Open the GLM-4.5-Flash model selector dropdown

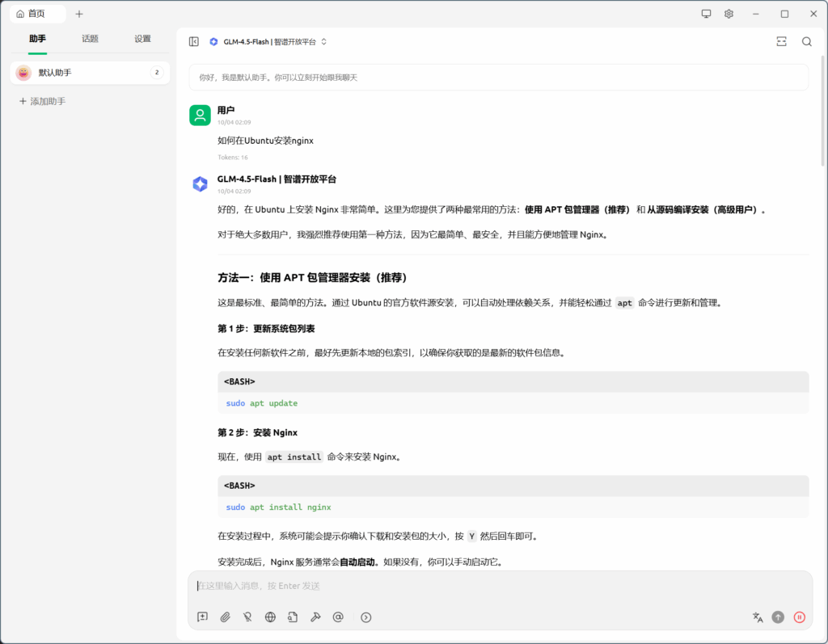point(268,42)
